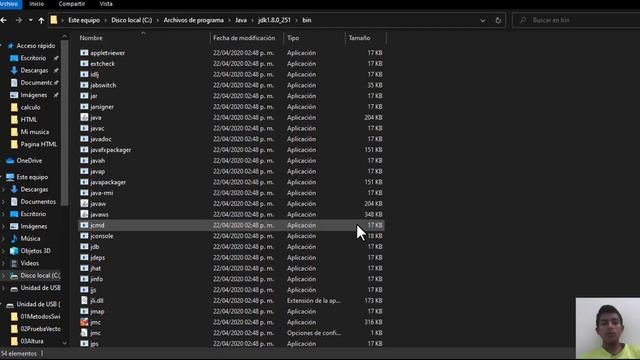Screen dimensions: 640x360
Task: Open the 03Altura folder
Action: click(x=32, y=341)
